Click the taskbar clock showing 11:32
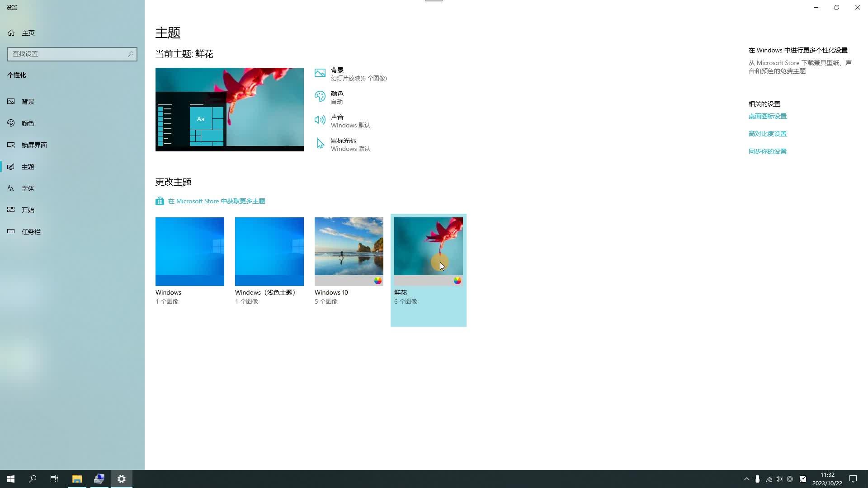The height and width of the screenshot is (488, 868). [827, 479]
